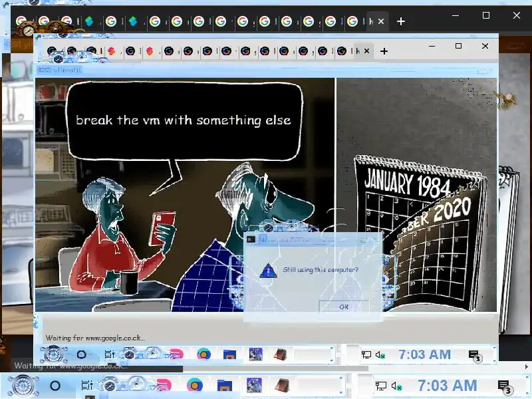Open the VirtualBox icon on the outer taskbar
The width and height of the screenshot is (532, 399).
click(254, 386)
